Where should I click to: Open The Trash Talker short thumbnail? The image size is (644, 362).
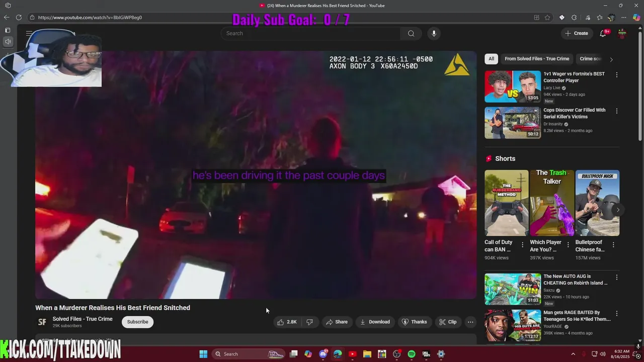pos(552,203)
